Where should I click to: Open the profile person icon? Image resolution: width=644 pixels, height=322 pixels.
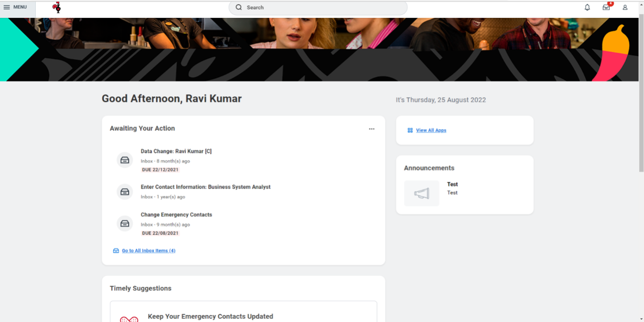[x=625, y=7]
